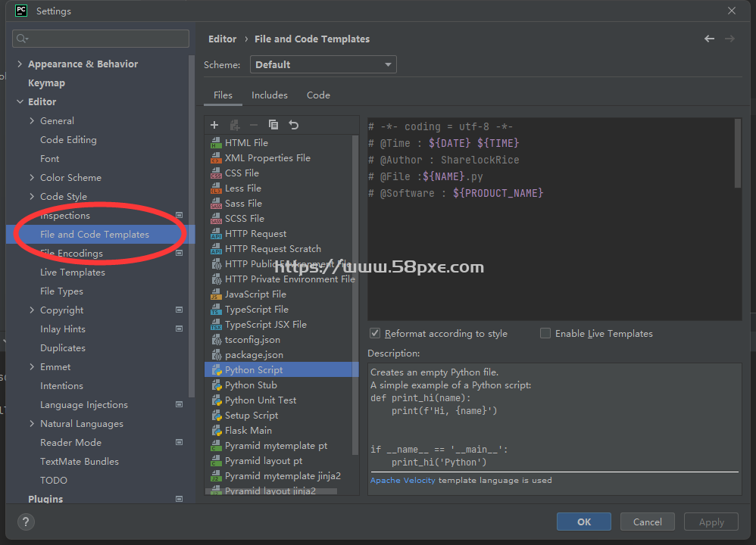
Task: Click the Remove Template minus icon
Action: (254, 126)
